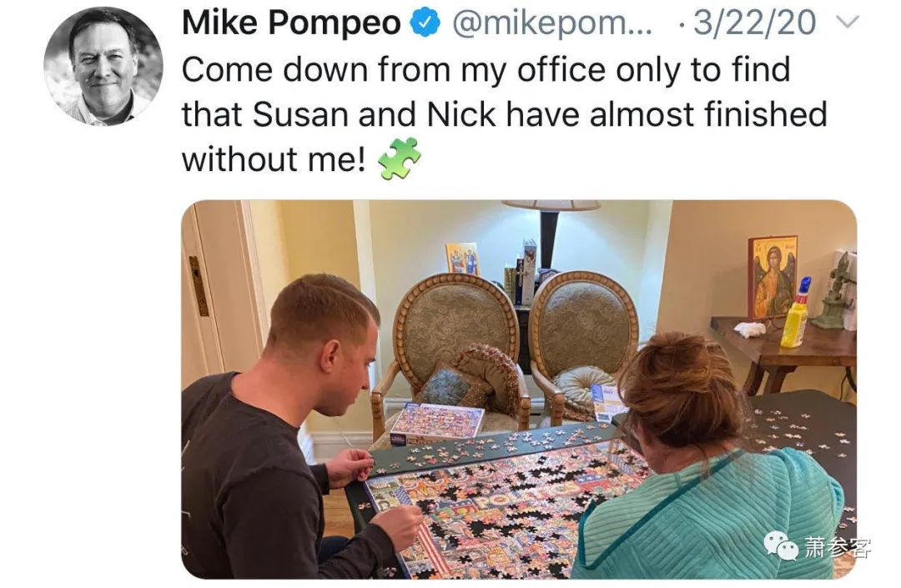Click the 萧参客 watermark text
This screenshot has width=901, height=588.
(838, 546)
